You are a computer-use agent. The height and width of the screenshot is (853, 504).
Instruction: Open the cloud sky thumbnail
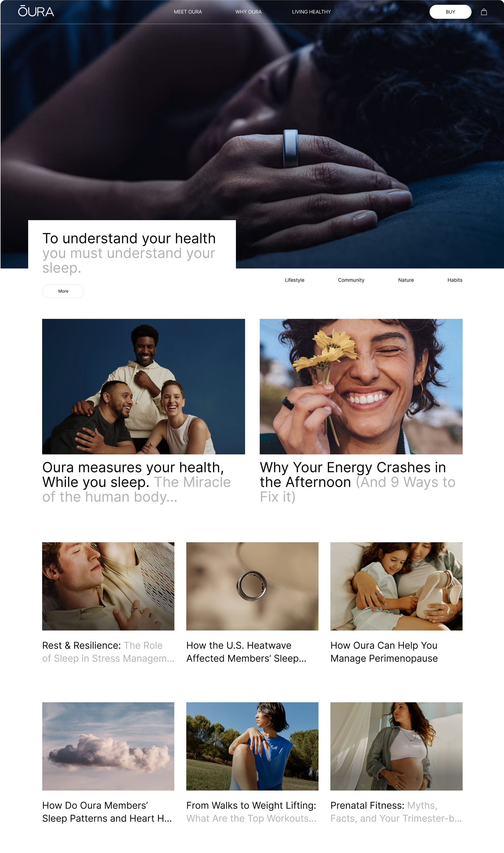coord(108,746)
